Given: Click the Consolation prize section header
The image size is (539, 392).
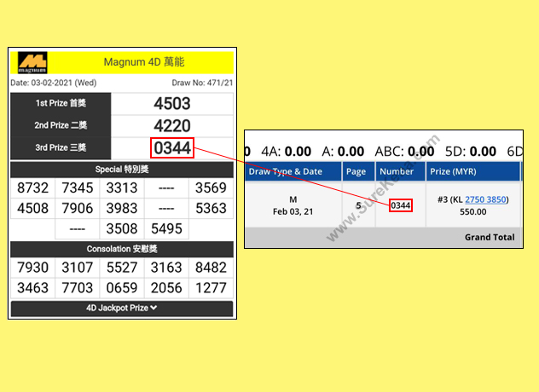Looking at the screenshot, I should point(121,249).
